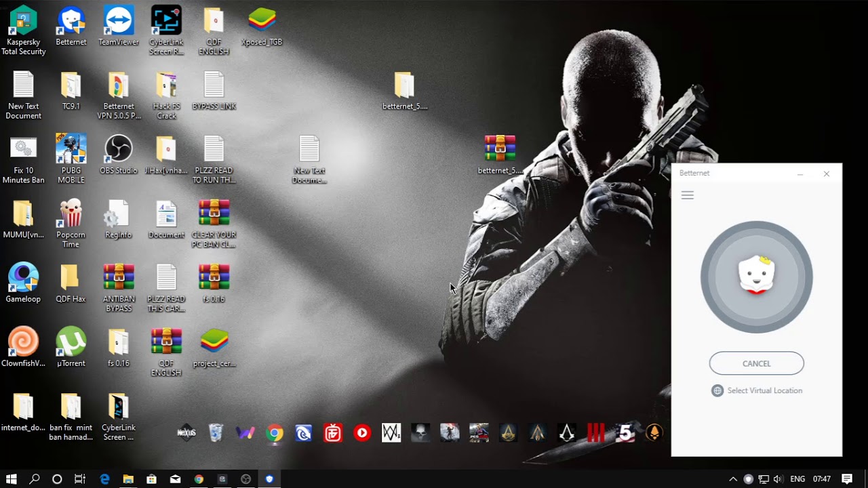The height and width of the screenshot is (488, 868).
Task: Click the Betternet mascot connect circle
Action: pyautogui.click(x=757, y=277)
